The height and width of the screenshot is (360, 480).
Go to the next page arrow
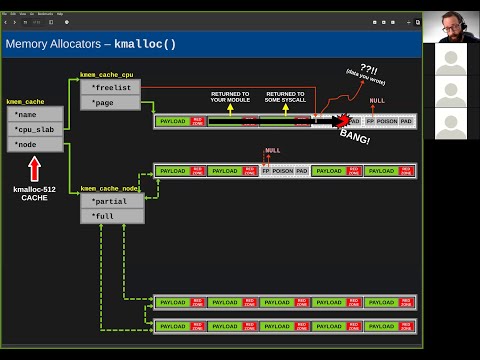(15, 22)
